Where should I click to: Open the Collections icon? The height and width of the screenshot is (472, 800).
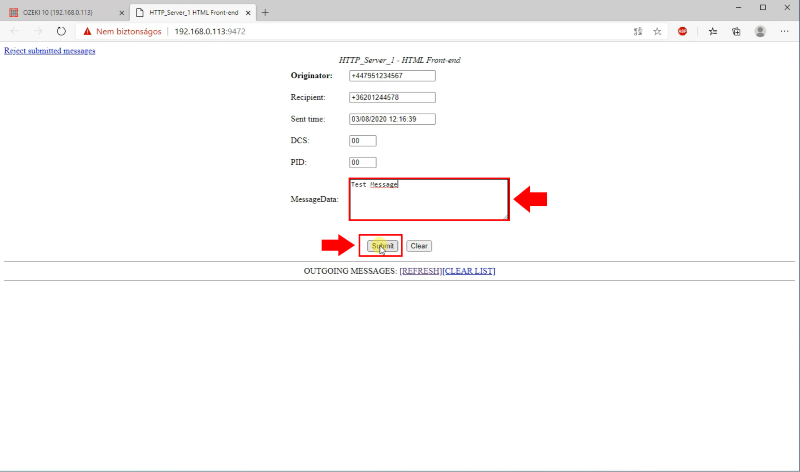coord(736,31)
